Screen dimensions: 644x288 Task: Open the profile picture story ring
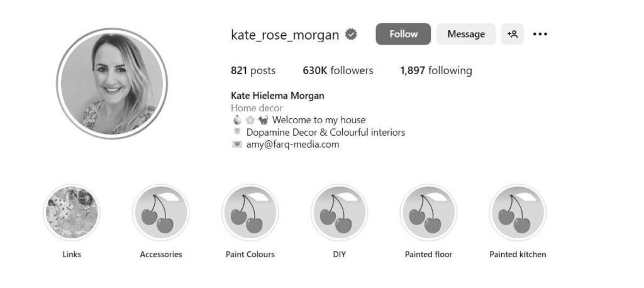click(x=112, y=84)
